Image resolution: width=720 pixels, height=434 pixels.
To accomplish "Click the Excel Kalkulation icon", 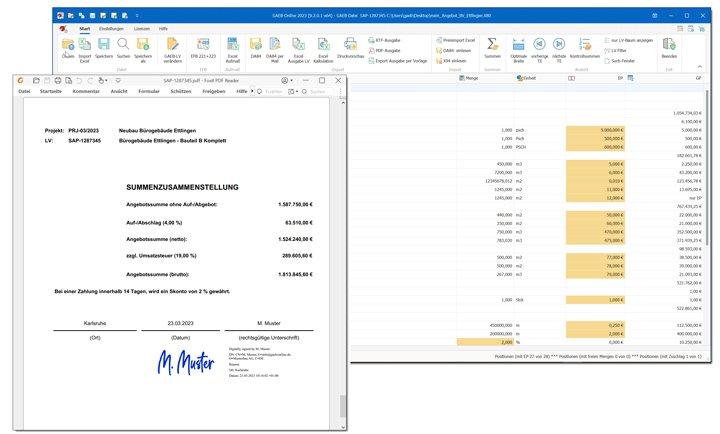I will (x=323, y=46).
